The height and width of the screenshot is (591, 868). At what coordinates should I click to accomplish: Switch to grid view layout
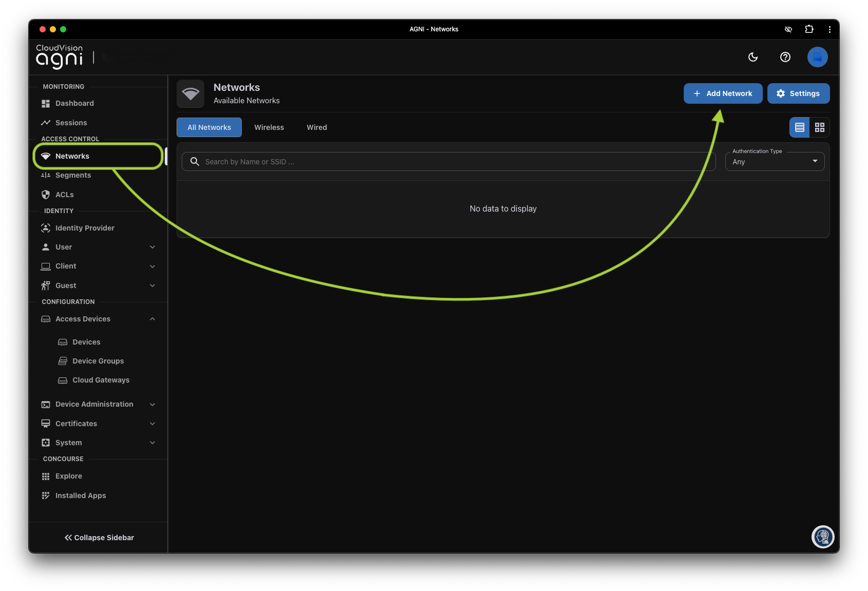(819, 127)
